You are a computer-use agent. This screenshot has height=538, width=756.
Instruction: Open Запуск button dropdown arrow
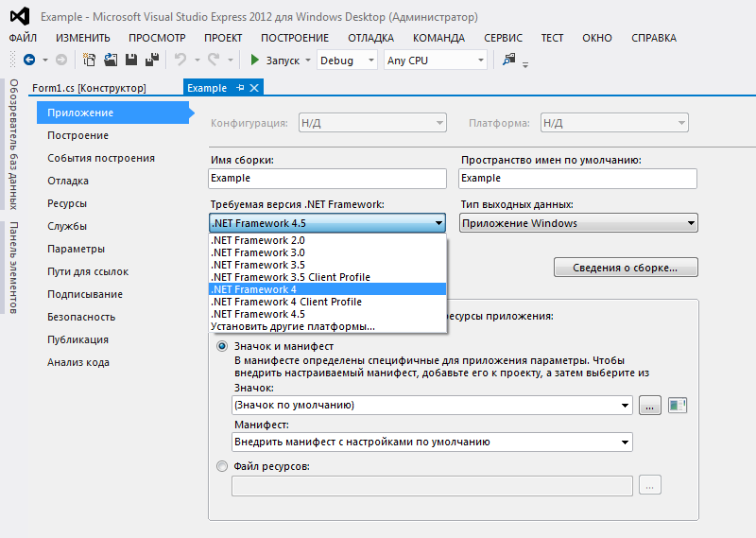coord(308,61)
